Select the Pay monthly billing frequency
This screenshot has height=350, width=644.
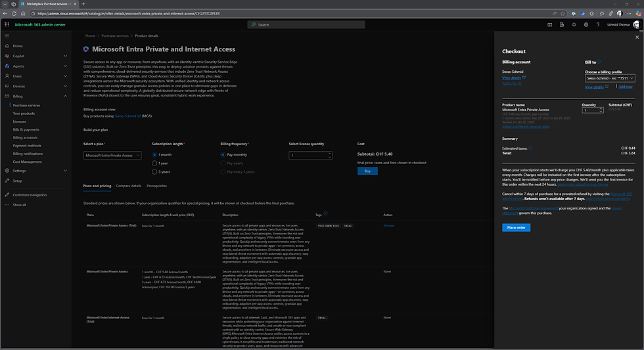pyautogui.click(x=223, y=155)
